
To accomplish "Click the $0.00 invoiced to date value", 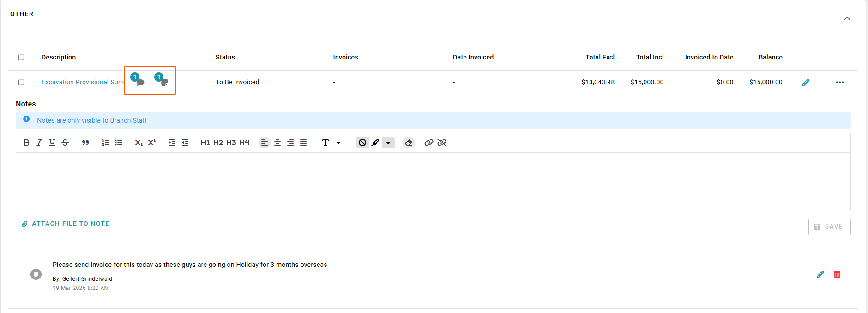I will [x=725, y=82].
